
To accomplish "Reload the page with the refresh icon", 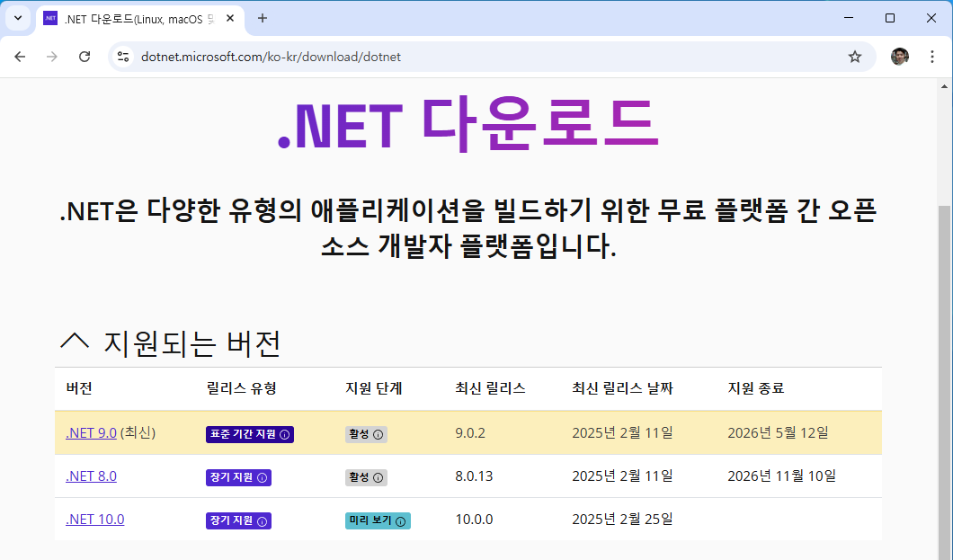I will point(85,56).
